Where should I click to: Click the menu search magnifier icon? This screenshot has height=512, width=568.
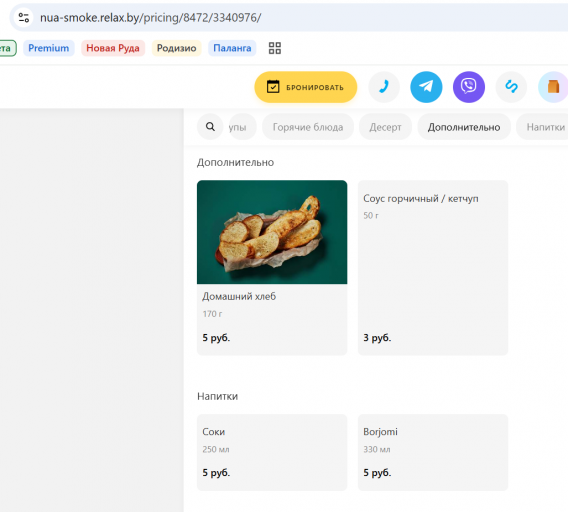[210, 127]
